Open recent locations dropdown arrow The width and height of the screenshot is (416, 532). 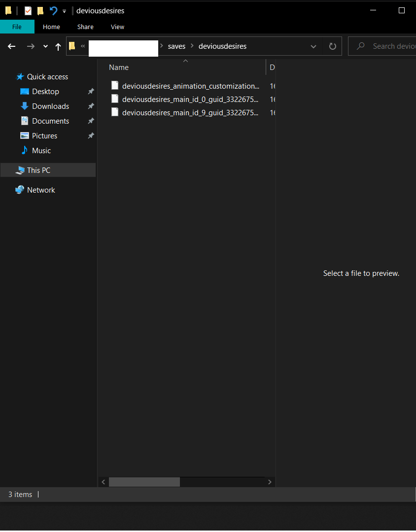point(45,46)
